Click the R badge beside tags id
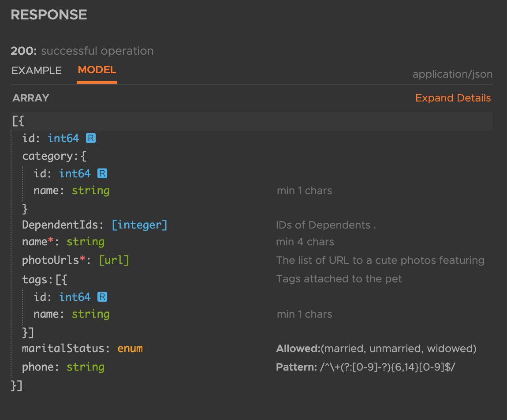Screen dimensions: 507x420 102,297
